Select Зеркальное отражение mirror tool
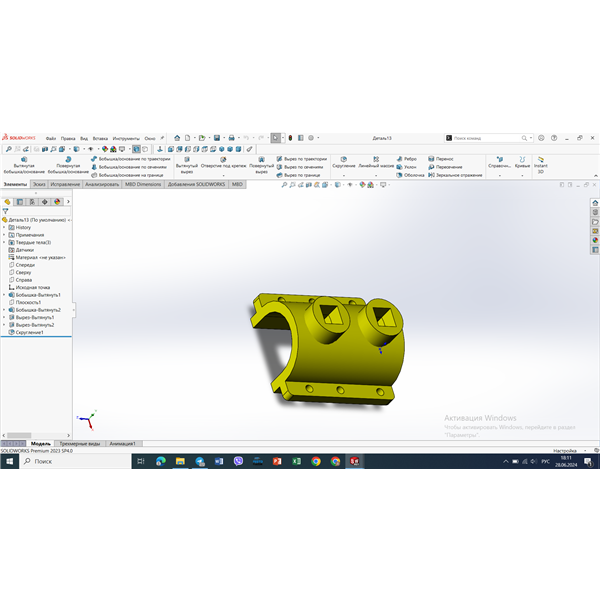600x600 pixels. (x=455, y=175)
